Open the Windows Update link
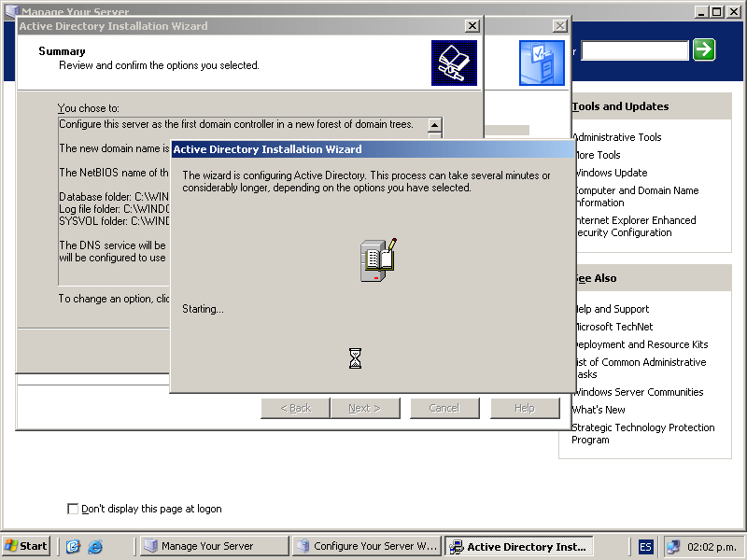The height and width of the screenshot is (560, 747). tap(610, 173)
